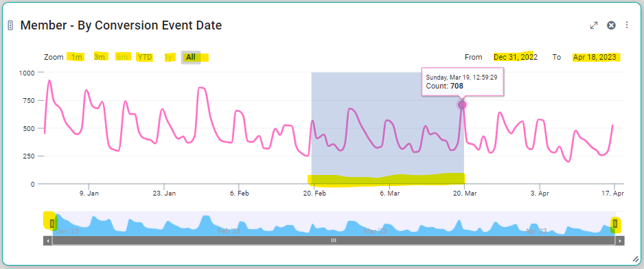
Task: Click the 6. Feb axis label
Action: (239, 193)
